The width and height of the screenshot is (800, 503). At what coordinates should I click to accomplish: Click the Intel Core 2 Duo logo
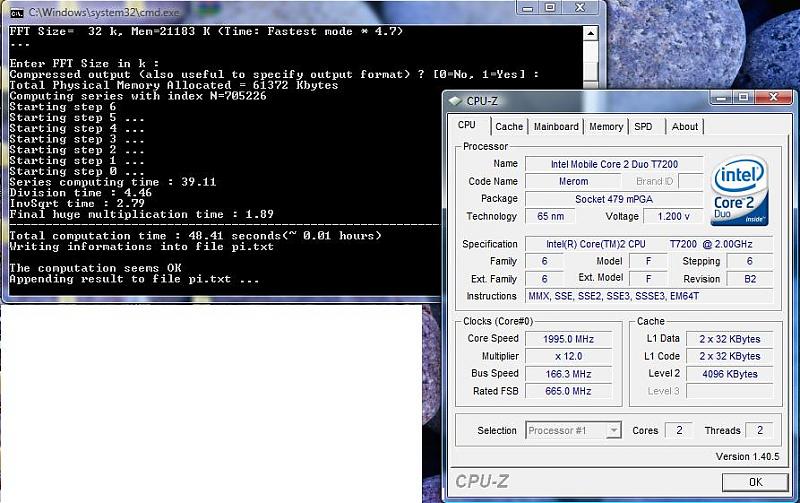click(x=739, y=190)
